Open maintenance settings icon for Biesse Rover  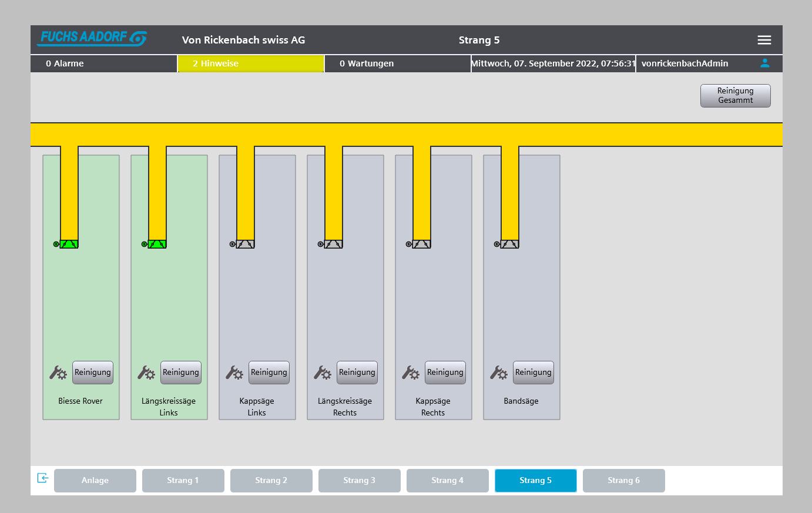click(x=58, y=373)
